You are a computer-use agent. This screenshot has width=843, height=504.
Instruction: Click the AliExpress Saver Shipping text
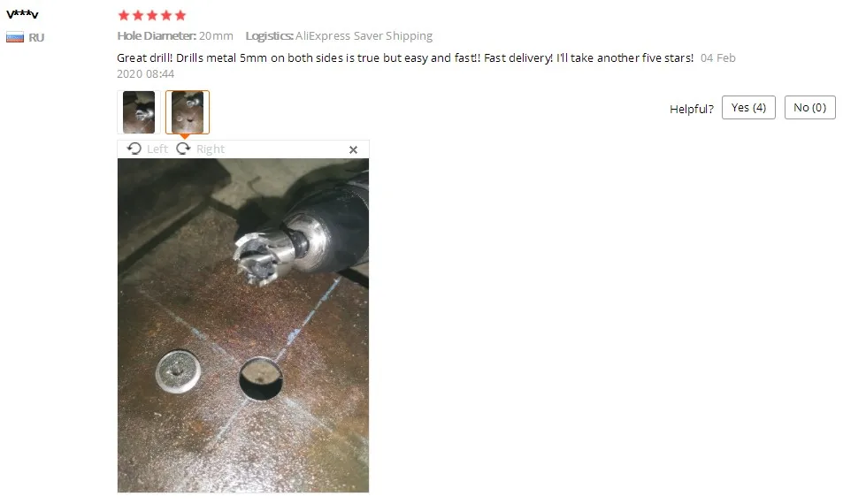tap(364, 36)
